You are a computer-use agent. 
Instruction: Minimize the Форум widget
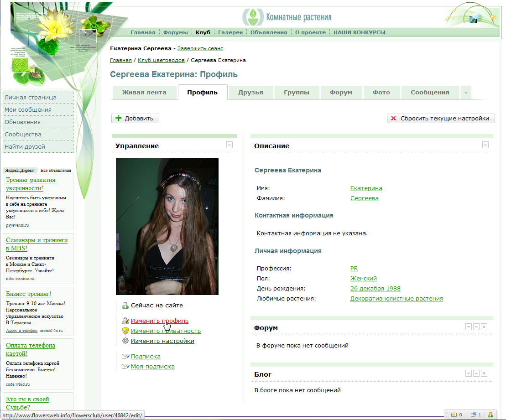(476, 327)
